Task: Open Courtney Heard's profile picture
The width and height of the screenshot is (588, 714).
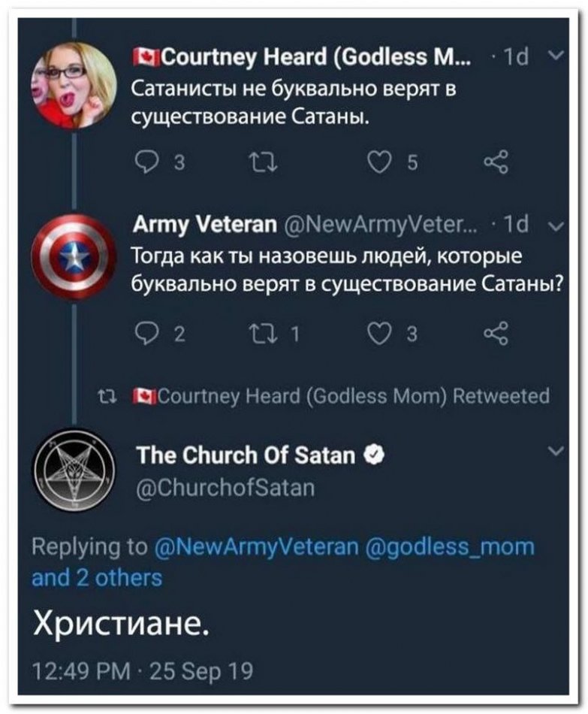Action: (x=74, y=85)
